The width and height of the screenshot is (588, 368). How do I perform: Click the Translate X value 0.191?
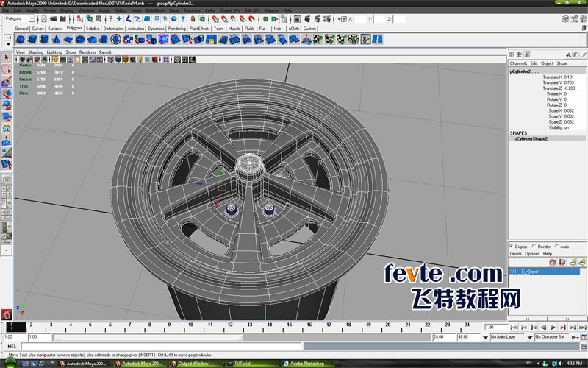(x=574, y=77)
